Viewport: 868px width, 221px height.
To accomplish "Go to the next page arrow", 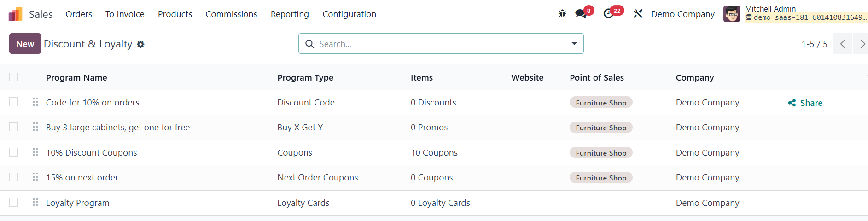I will pyautogui.click(x=862, y=44).
